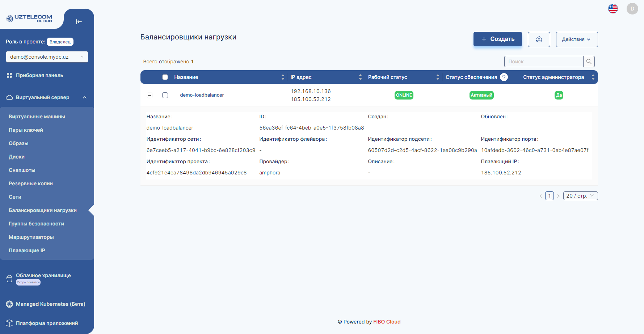Image resolution: width=644 pixels, height=334 pixels.
Task: Toggle the select-all checkbox in table header
Action: tap(165, 77)
